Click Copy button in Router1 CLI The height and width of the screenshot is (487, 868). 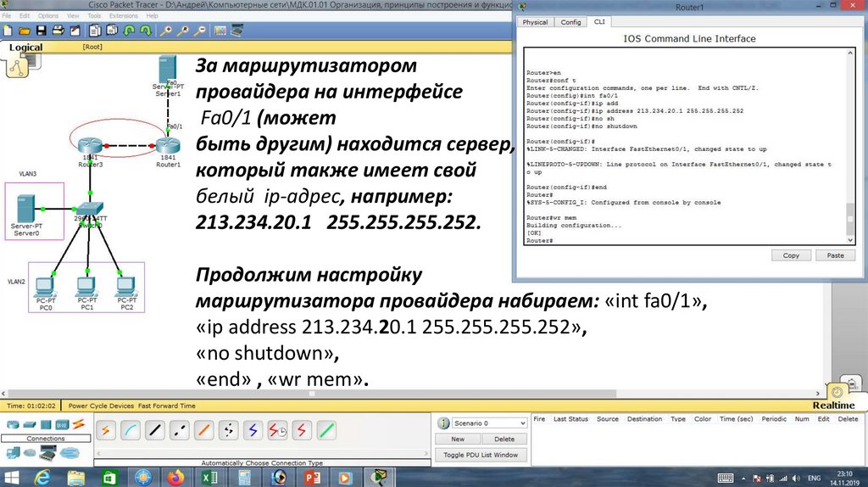(791, 255)
